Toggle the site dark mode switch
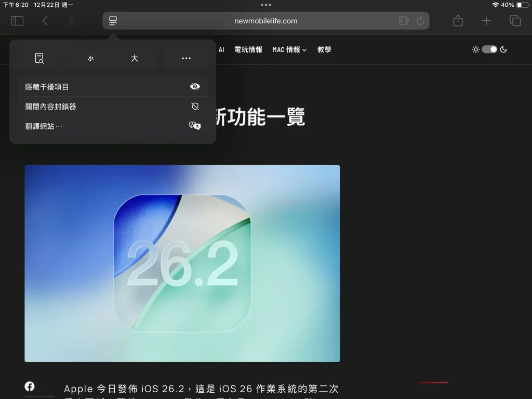Screen dimensions: 532x399 489,49
